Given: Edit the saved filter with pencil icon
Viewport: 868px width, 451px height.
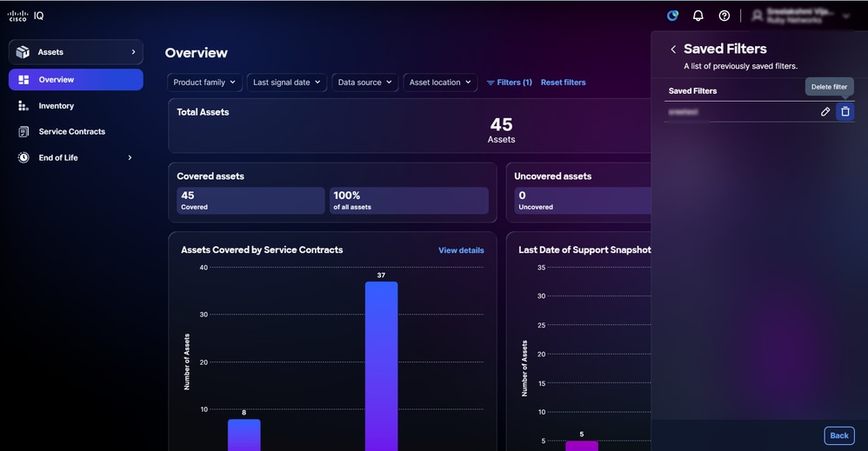Looking at the screenshot, I should [x=825, y=112].
